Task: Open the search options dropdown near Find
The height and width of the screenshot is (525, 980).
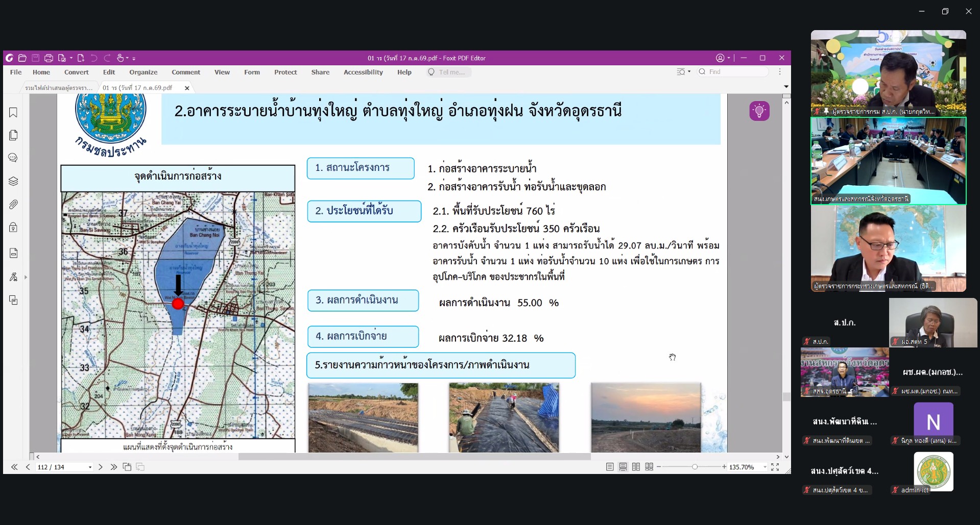Action: [x=683, y=72]
